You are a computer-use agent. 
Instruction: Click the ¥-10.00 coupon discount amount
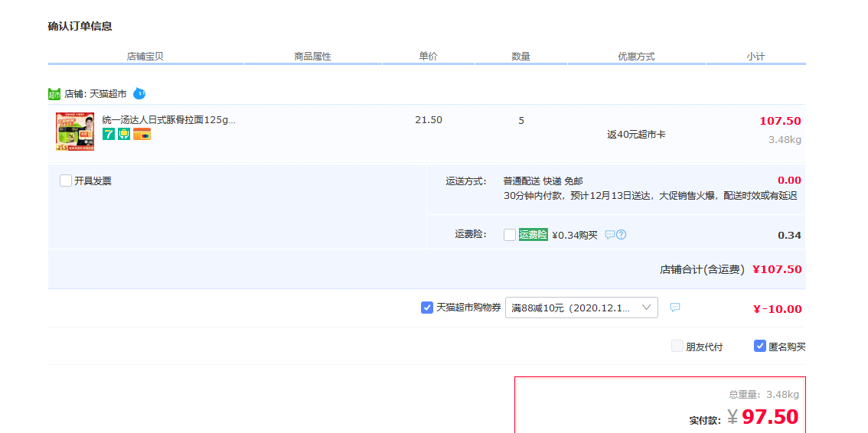(x=777, y=309)
